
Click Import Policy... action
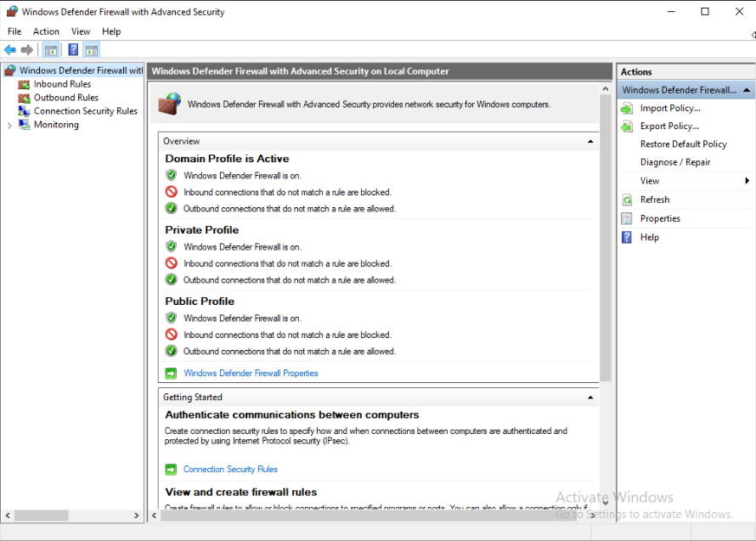670,109
